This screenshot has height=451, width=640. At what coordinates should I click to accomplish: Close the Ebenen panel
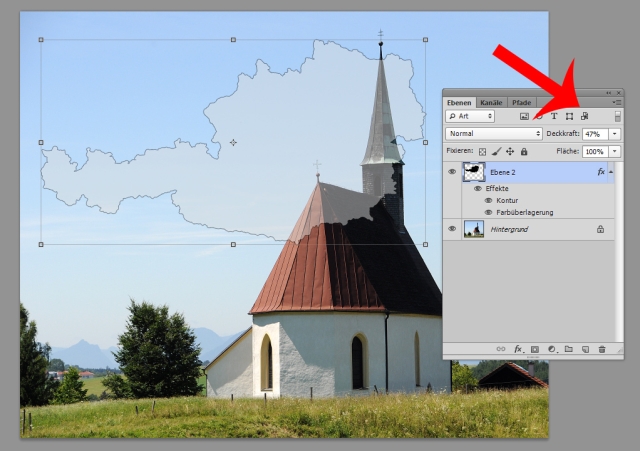(618, 93)
